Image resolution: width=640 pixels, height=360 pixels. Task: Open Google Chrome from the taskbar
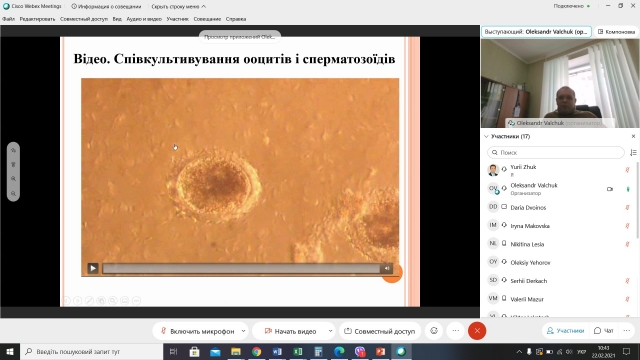(x=256, y=351)
